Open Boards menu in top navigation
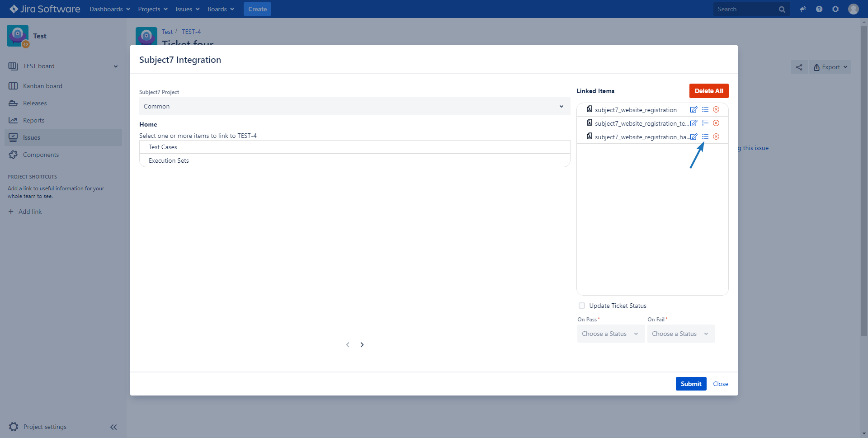 [x=221, y=9]
